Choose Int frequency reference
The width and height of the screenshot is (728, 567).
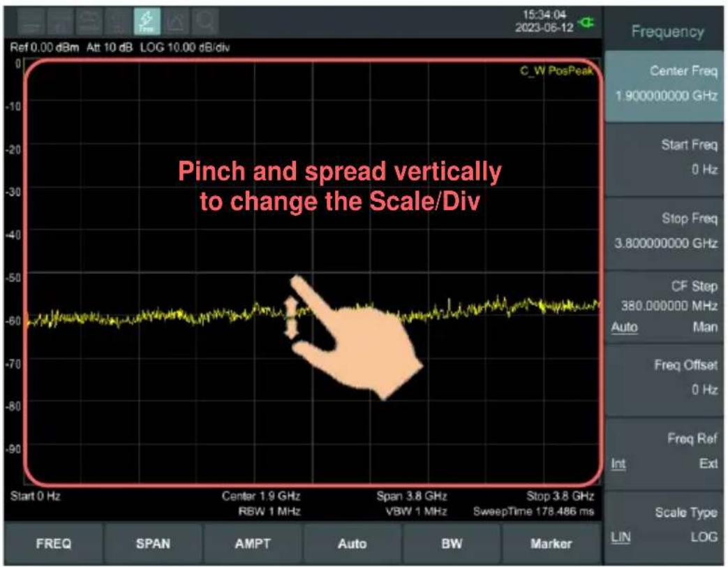(x=618, y=464)
